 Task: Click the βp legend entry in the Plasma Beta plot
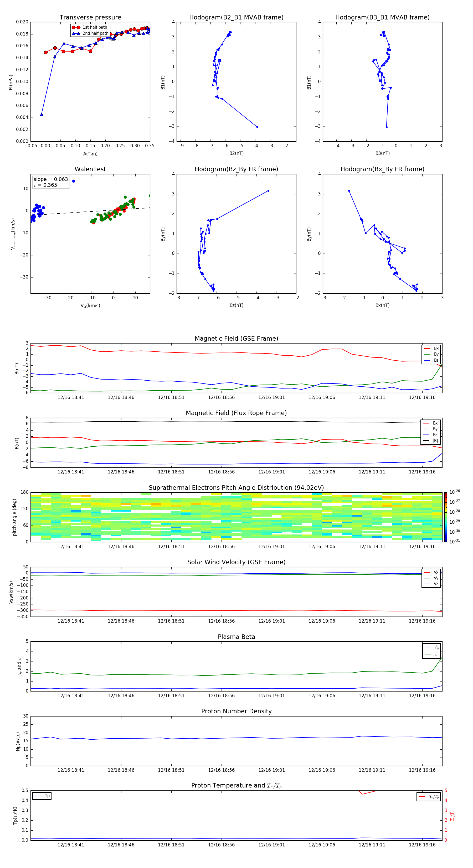(x=432, y=647)
